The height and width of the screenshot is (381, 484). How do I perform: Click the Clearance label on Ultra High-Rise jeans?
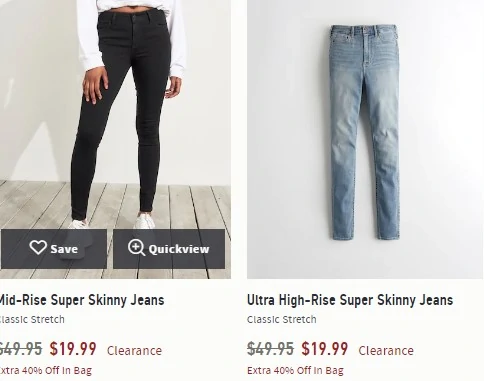point(386,351)
